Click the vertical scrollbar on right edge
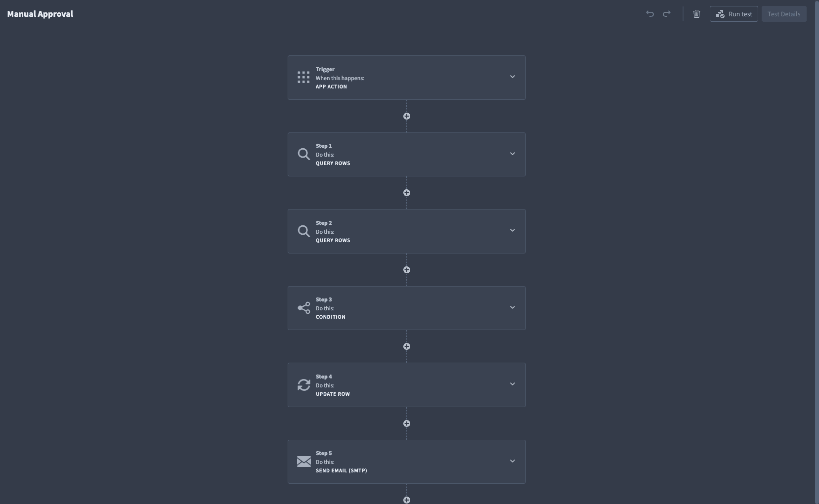 817,252
